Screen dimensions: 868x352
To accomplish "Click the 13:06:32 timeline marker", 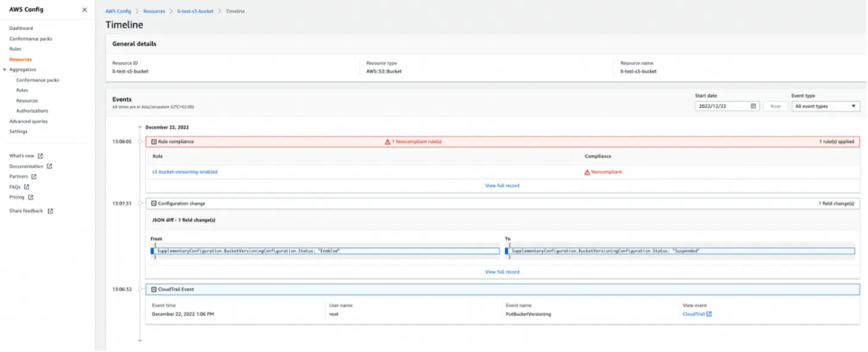I will (x=140, y=289).
